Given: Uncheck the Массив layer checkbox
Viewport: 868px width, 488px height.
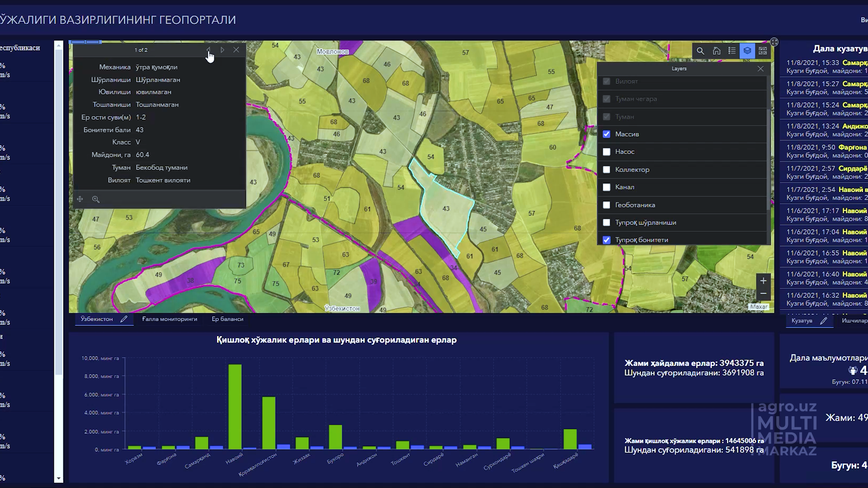Looking at the screenshot, I should 607,134.
